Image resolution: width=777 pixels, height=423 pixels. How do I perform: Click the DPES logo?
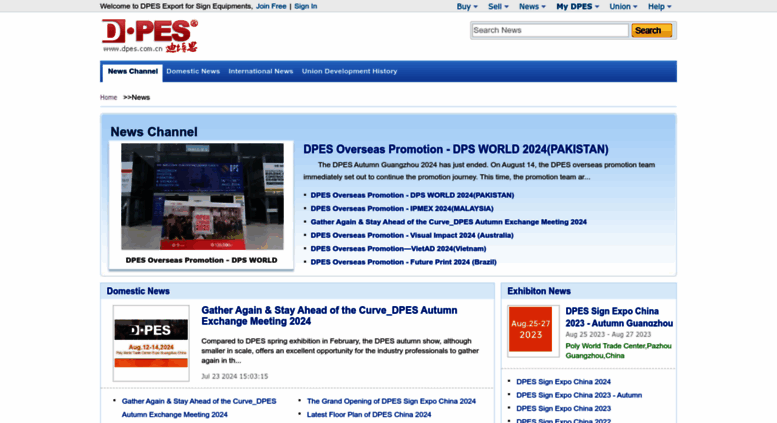pos(150,36)
